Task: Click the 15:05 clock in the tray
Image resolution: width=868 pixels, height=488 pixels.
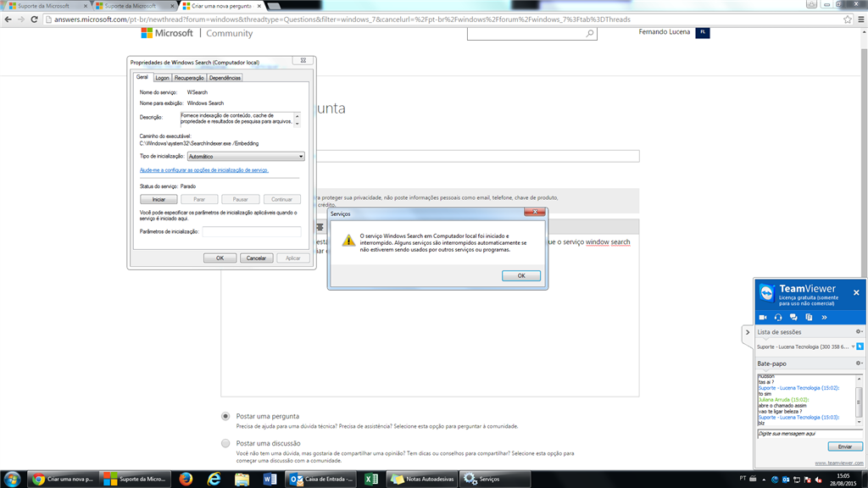Action: pos(843,476)
